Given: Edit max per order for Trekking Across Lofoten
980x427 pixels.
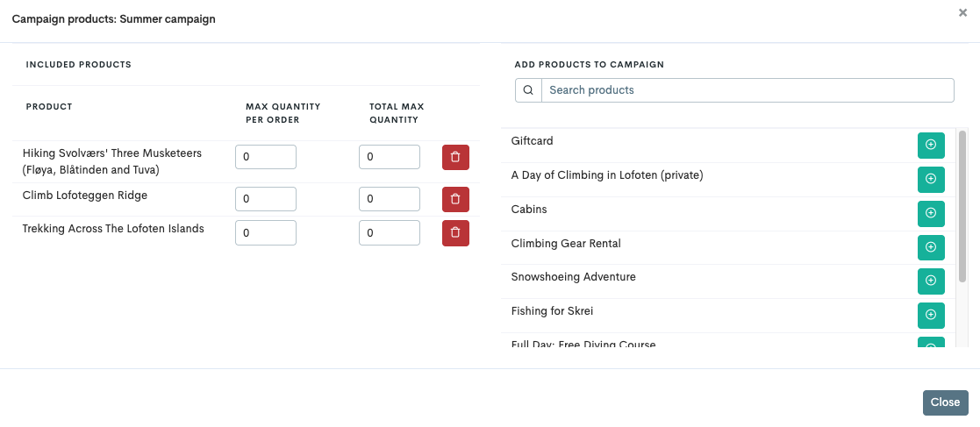Looking at the screenshot, I should coord(266,233).
